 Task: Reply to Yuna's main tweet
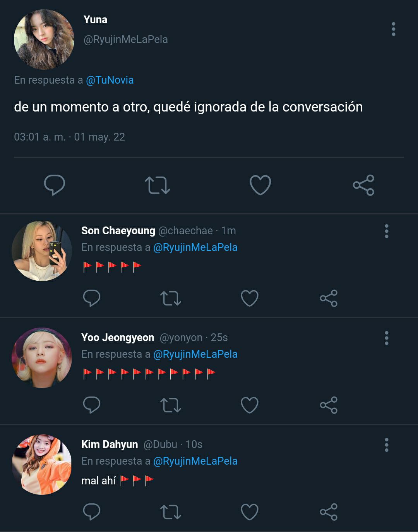coord(54,185)
